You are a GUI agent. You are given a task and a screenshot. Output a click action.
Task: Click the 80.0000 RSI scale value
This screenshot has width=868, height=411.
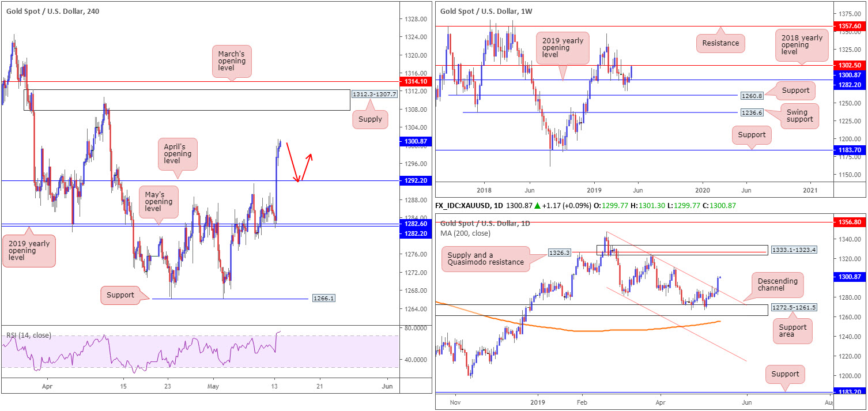click(x=416, y=328)
